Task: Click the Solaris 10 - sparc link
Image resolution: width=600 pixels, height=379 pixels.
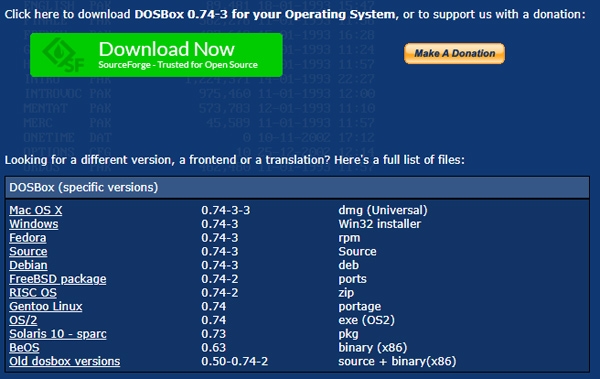Action: tap(58, 334)
